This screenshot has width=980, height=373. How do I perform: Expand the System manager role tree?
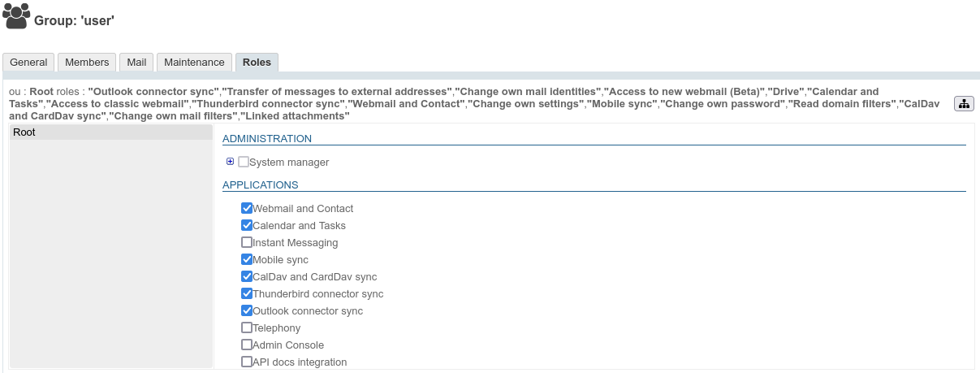(231, 162)
